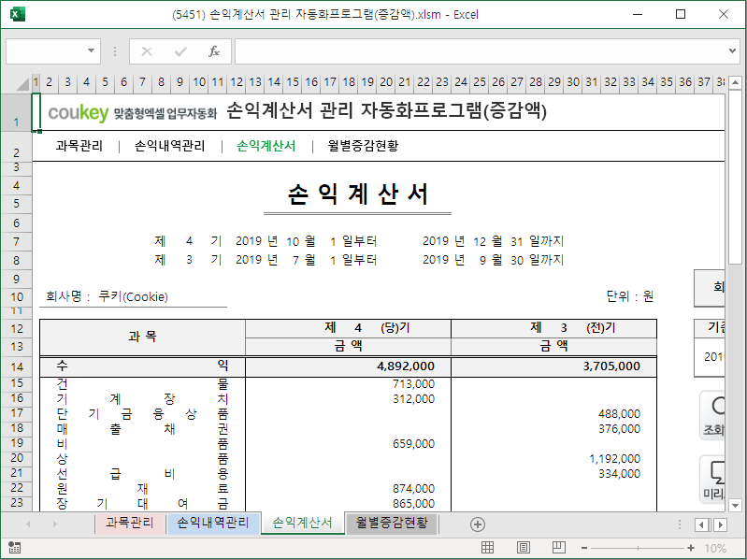Viewport: 747px width, 560px height.
Task: Click the green 손익계산서 navigation link
Action: [x=266, y=146]
